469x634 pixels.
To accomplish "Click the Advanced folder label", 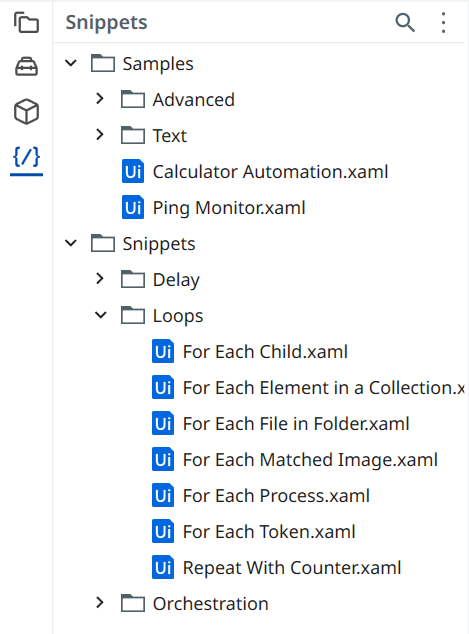I will coord(194,99).
